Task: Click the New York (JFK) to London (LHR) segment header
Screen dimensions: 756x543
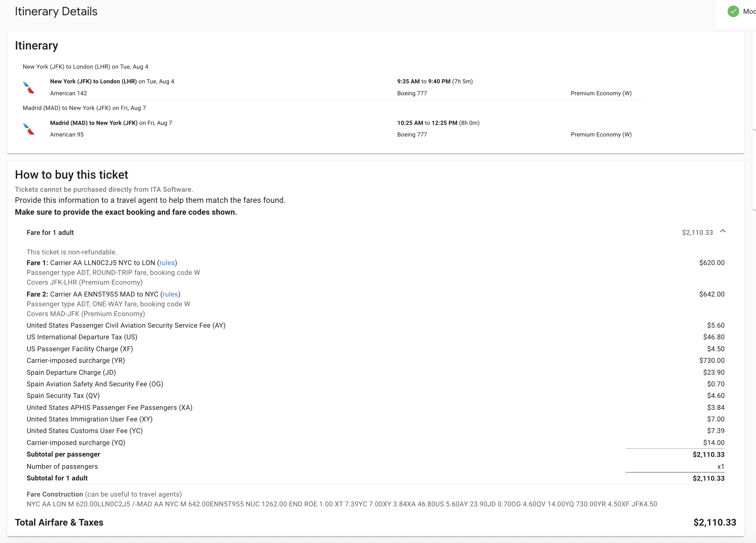Action: click(x=85, y=67)
